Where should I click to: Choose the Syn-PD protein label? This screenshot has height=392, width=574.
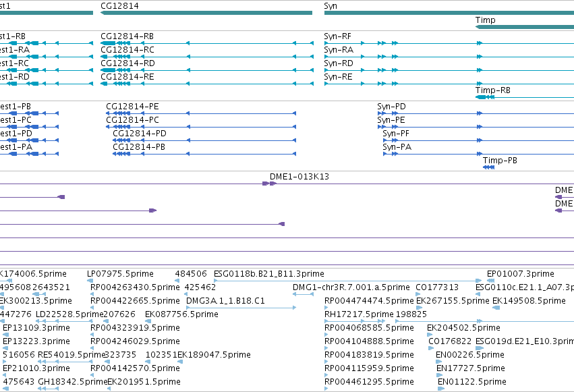point(391,107)
